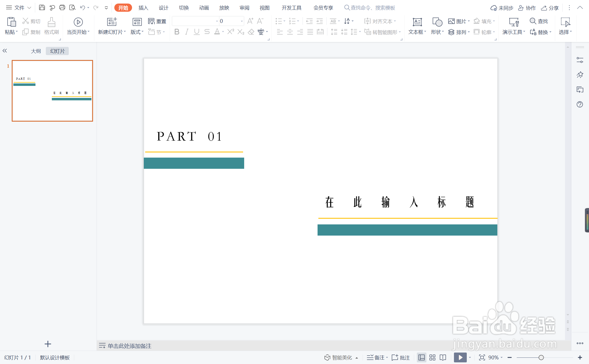The width and height of the screenshot is (589, 364).
Task: Click the New Slide icon
Action: pyautogui.click(x=112, y=22)
